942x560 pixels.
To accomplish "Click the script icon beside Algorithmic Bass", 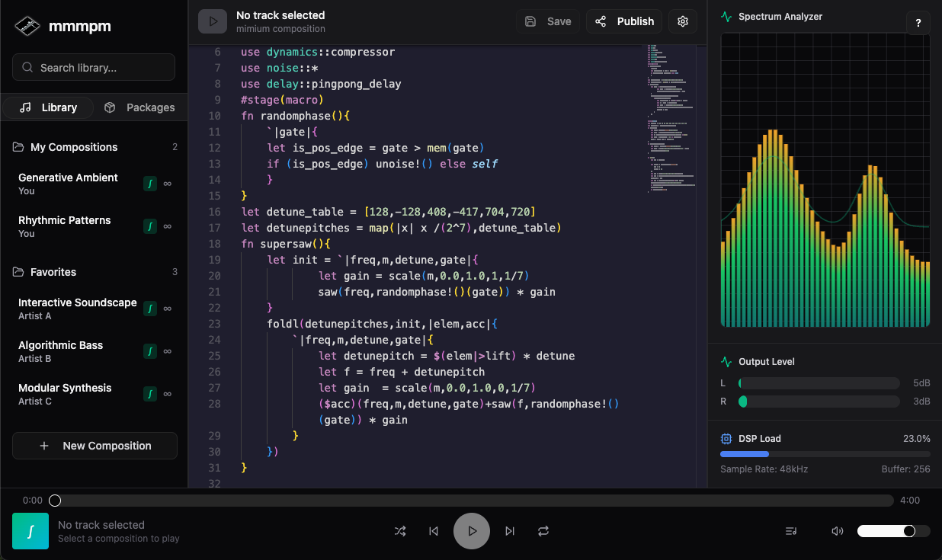I will [150, 351].
